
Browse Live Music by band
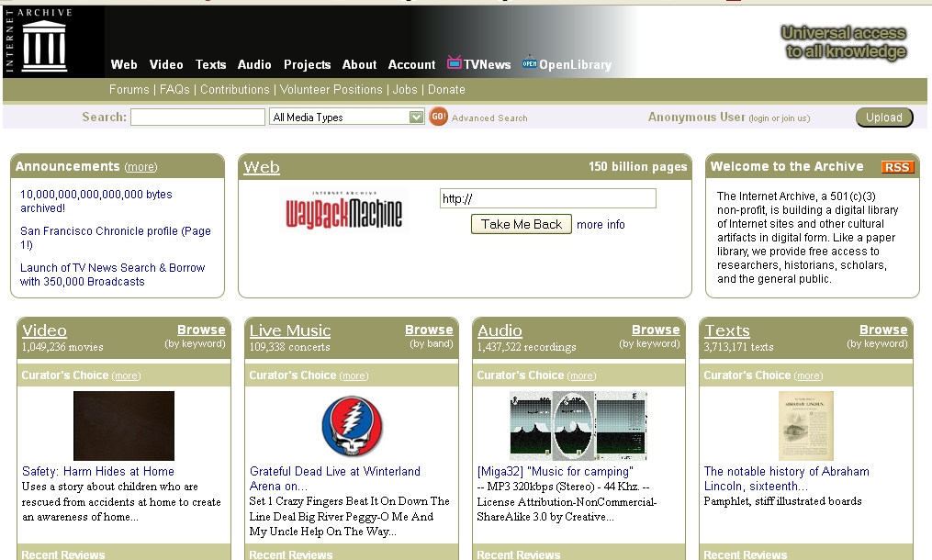pos(429,330)
